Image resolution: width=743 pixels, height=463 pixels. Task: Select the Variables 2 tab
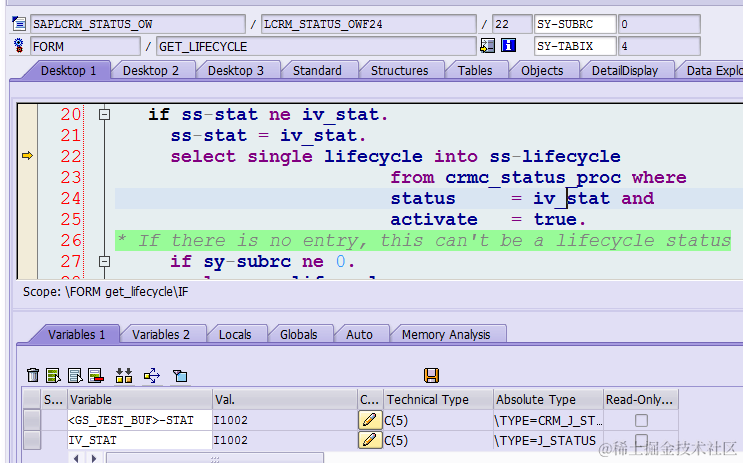[161, 335]
